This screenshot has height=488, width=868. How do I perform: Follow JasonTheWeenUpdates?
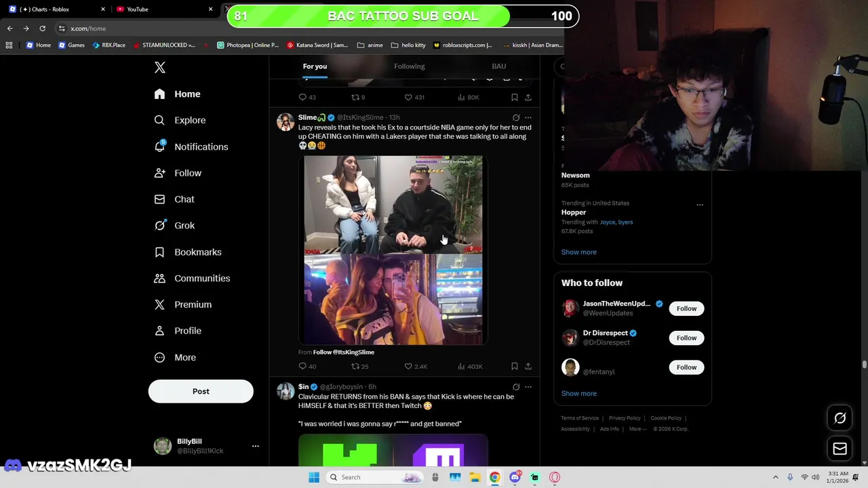click(x=686, y=308)
